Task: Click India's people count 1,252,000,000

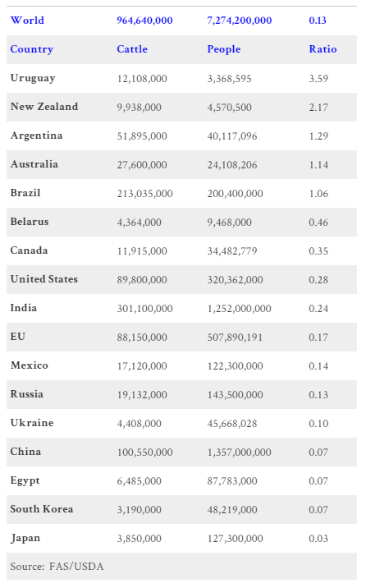Action: coord(240,309)
